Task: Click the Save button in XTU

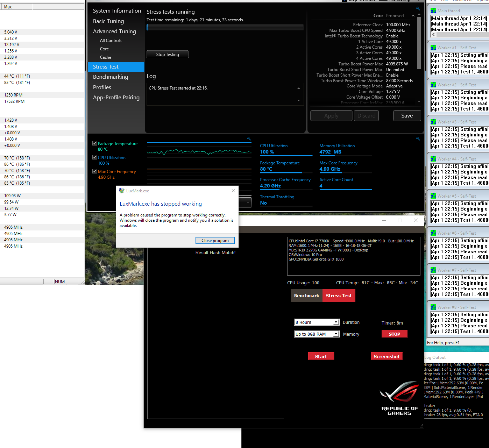Action: coord(407,116)
